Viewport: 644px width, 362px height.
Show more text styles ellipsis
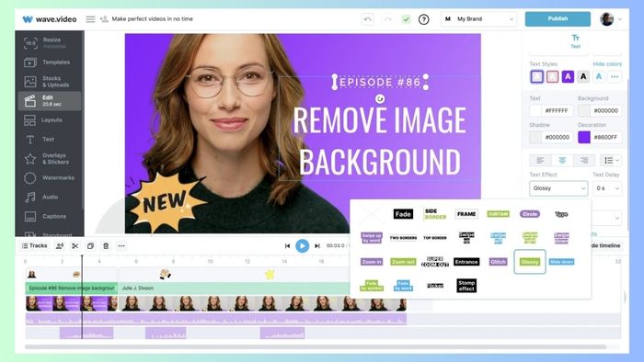tap(615, 76)
